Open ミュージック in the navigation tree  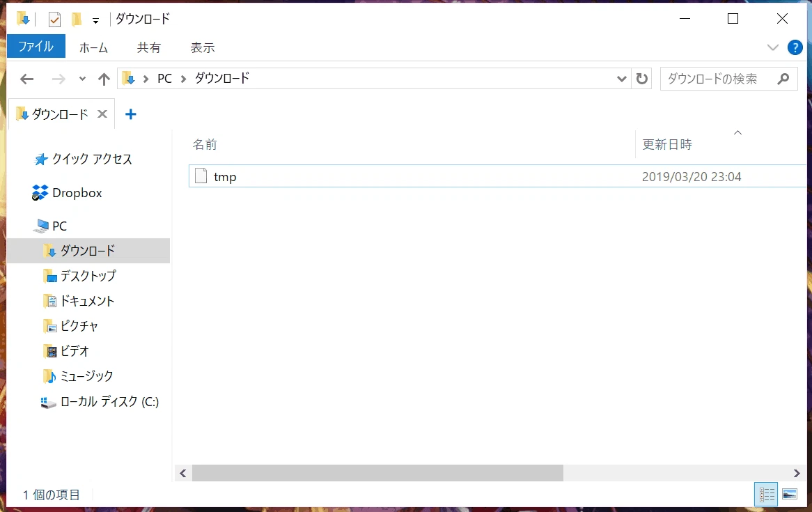(x=78, y=376)
